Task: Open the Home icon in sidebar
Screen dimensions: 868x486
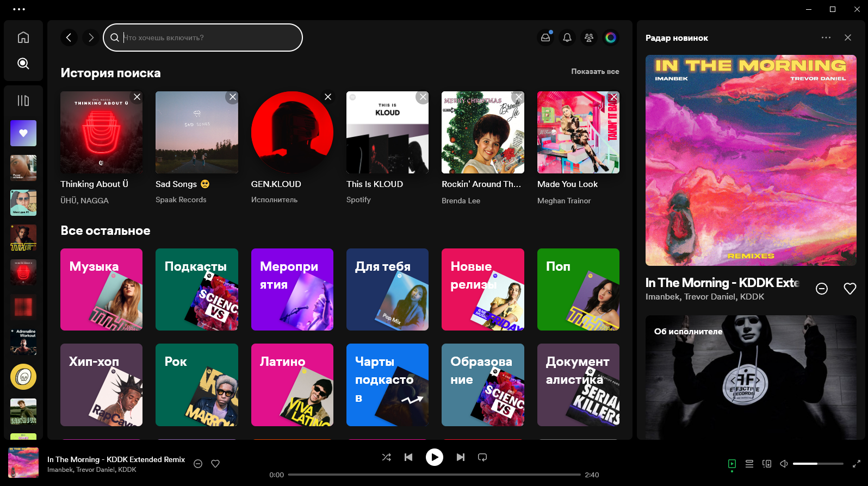Action: coord(23,38)
